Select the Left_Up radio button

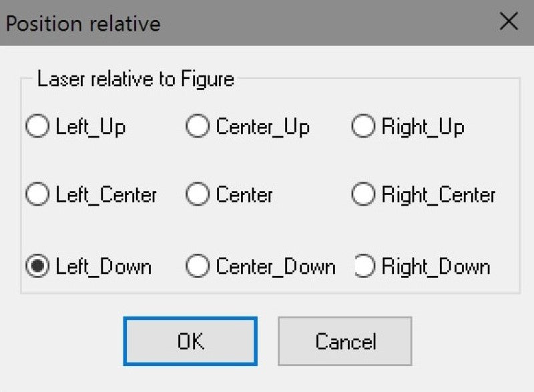coord(37,127)
